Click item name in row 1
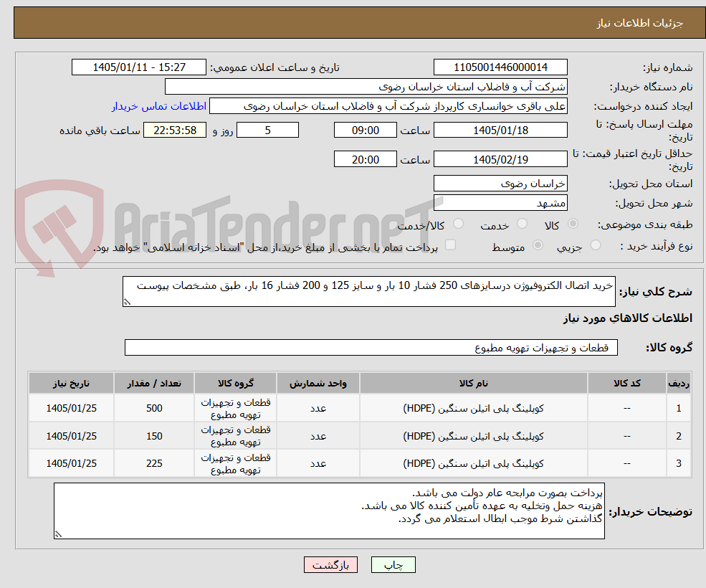Image resolution: width=706 pixels, height=588 pixels. [x=474, y=408]
